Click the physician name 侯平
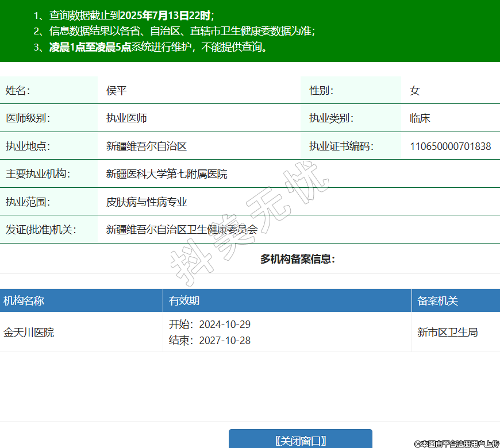This screenshot has height=448, width=500. click(116, 91)
